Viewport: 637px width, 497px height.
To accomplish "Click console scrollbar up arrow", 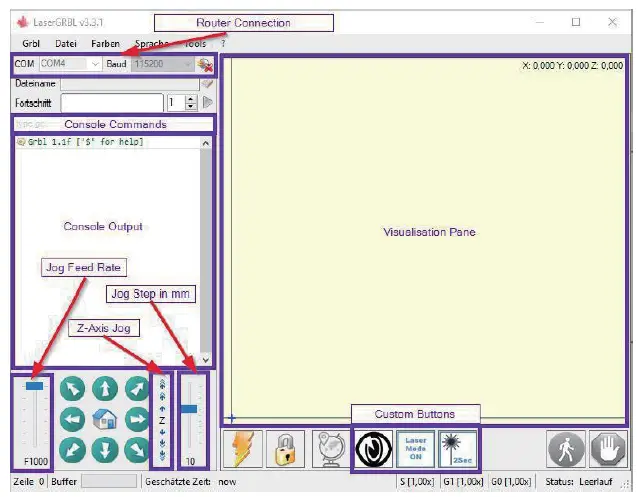I will (206, 143).
